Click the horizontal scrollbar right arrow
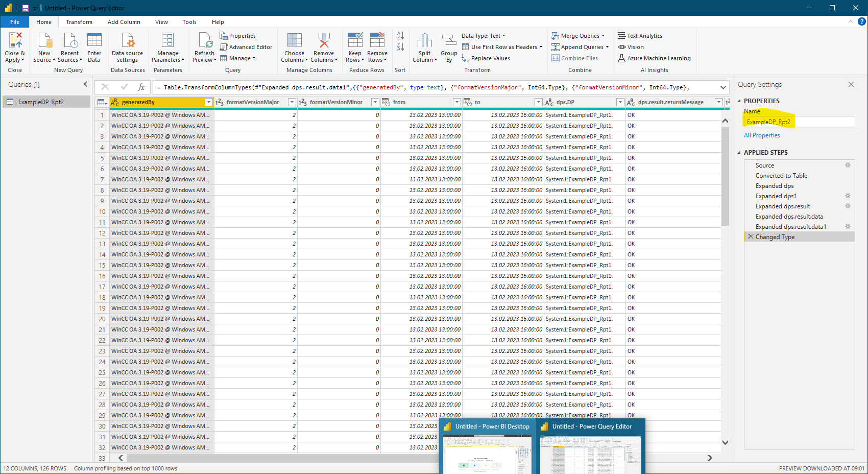The height and width of the screenshot is (474, 868). [710, 458]
